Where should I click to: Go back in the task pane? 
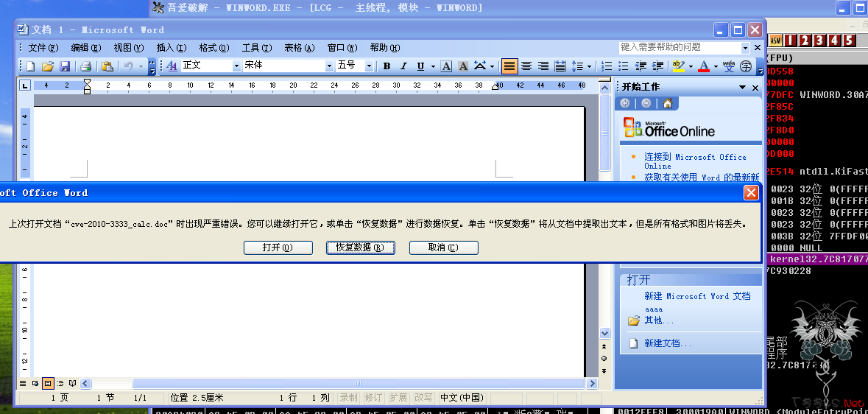tap(626, 103)
